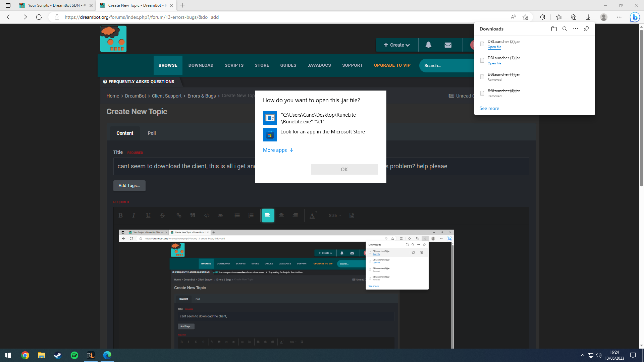The image size is (644, 362).
Task: Click See more in Downloads
Action: tap(489, 108)
